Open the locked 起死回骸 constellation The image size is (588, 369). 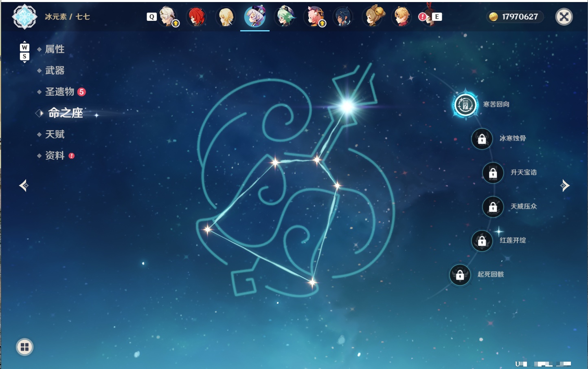tap(460, 275)
